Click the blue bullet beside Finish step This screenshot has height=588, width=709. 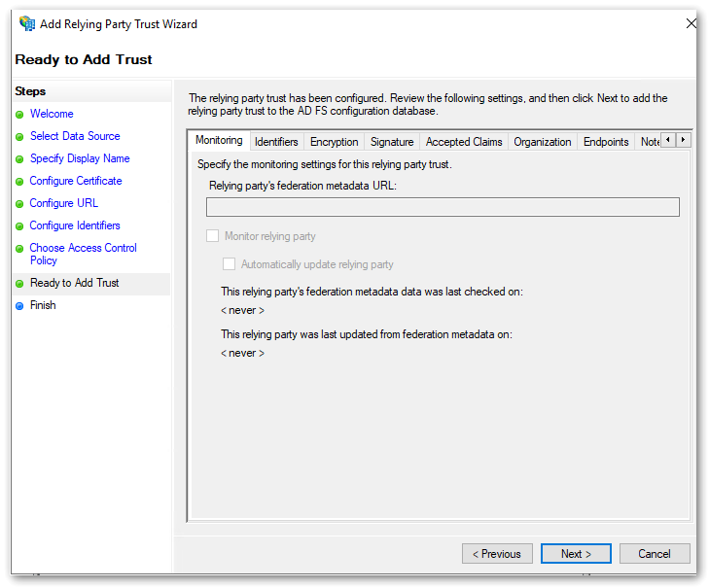pyautogui.click(x=19, y=306)
